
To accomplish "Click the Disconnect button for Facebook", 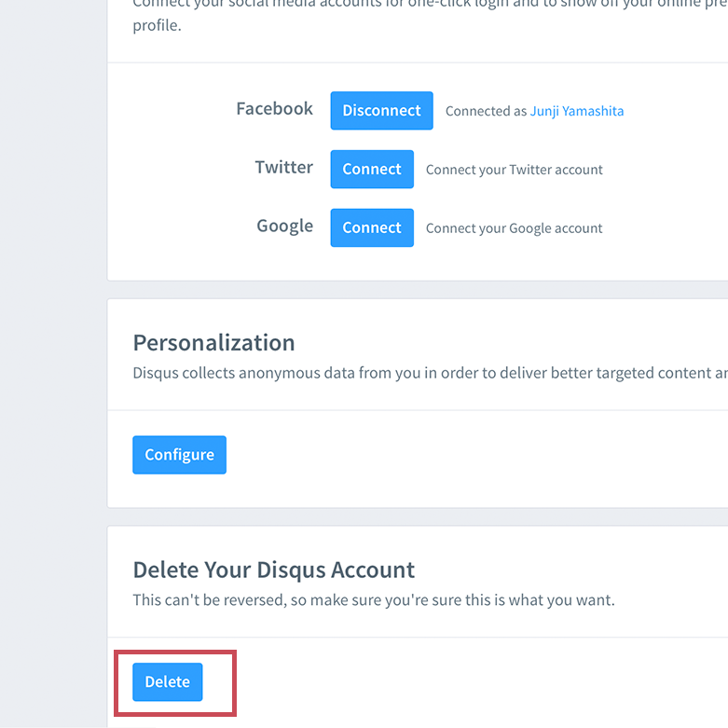I will click(x=381, y=110).
